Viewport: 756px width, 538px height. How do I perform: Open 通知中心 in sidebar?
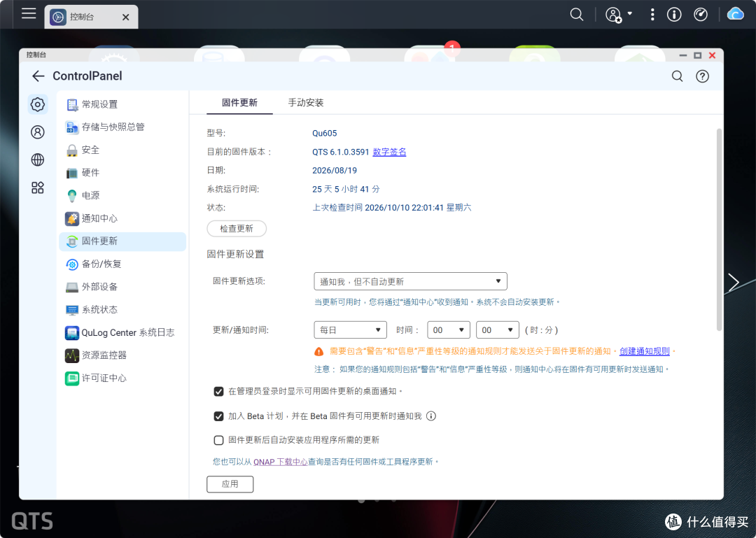point(122,218)
